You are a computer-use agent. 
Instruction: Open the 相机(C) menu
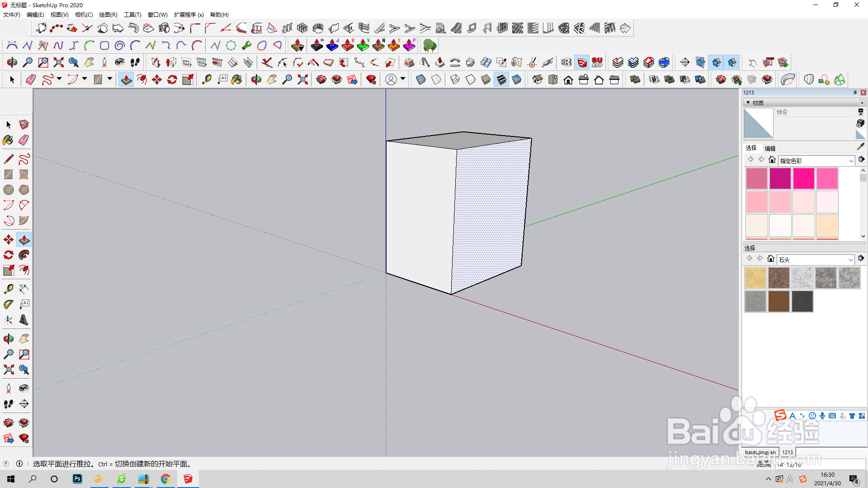tap(84, 15)
